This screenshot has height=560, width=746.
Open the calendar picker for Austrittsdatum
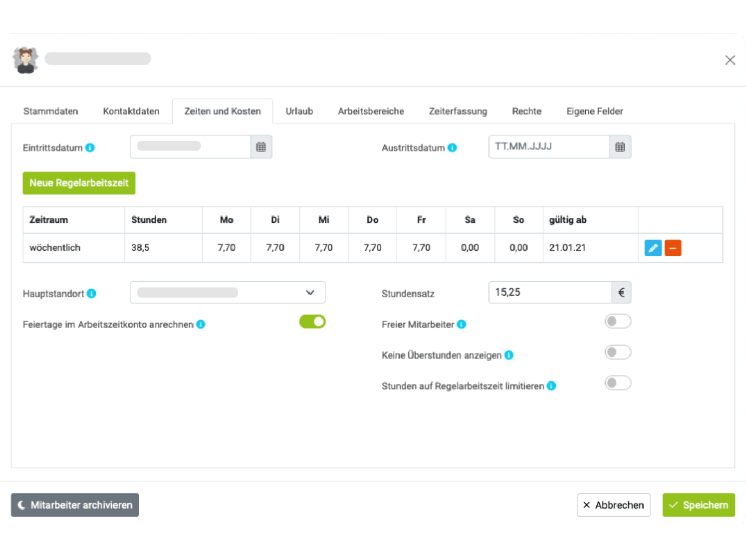click(620, 147)
